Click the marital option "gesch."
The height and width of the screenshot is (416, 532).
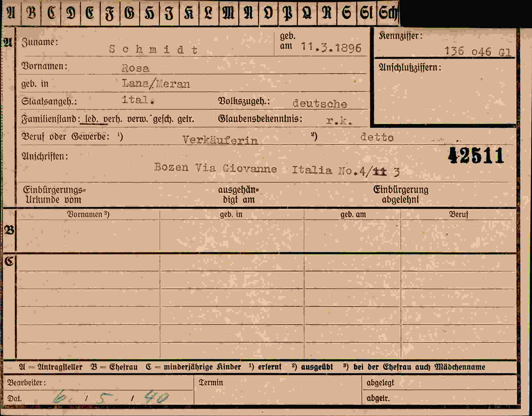[163, 119]
